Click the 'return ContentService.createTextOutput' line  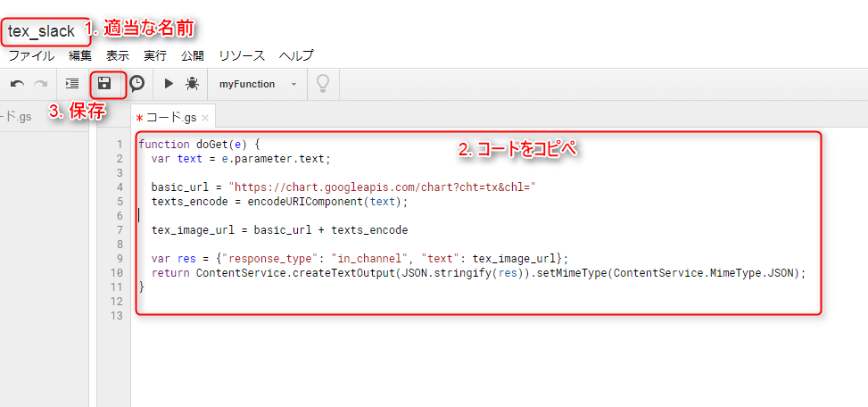(x=479, y=273)
